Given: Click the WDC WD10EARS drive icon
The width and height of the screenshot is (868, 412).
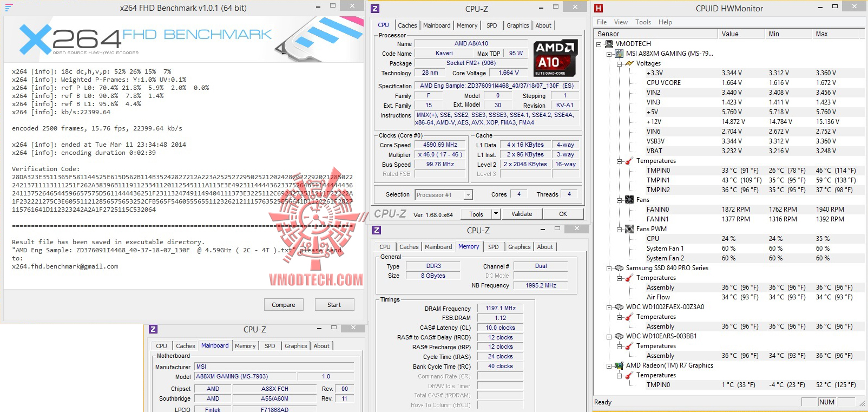Looking at the screenshot, I should [619, 336].
